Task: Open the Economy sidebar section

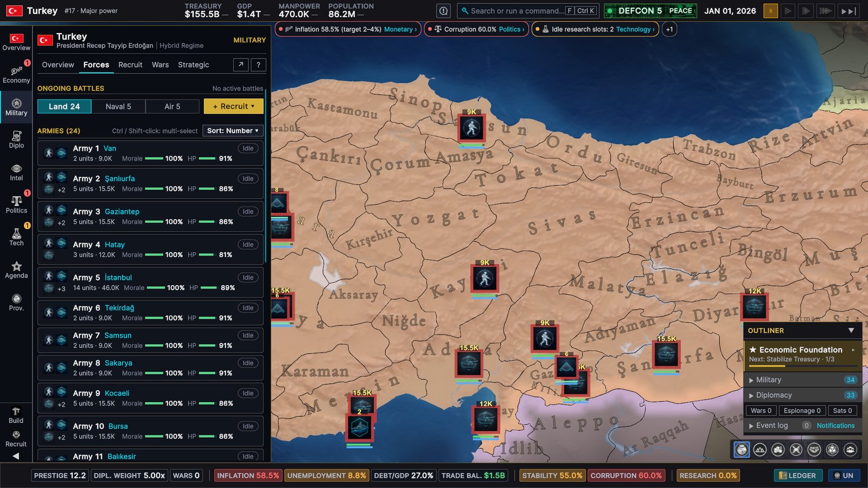Action: click(x=16, y=75)
